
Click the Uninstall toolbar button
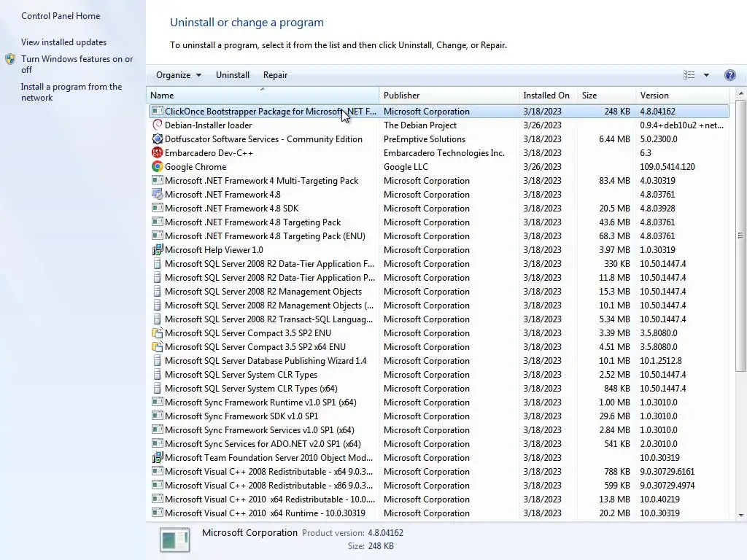point(233,75)
